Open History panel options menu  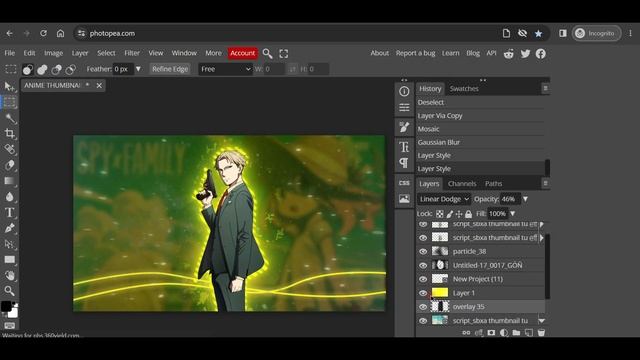tap(545, 89)
